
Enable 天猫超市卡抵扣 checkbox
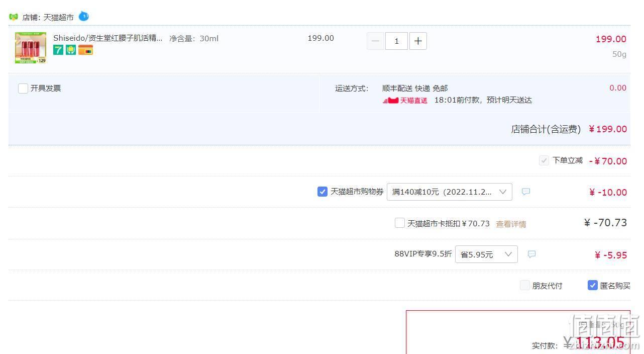click(x=400, y=223)
